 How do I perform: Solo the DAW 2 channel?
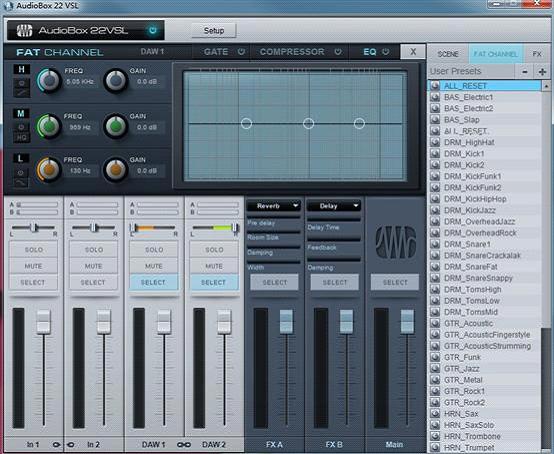pyautogui.click(x=214, y=249)
